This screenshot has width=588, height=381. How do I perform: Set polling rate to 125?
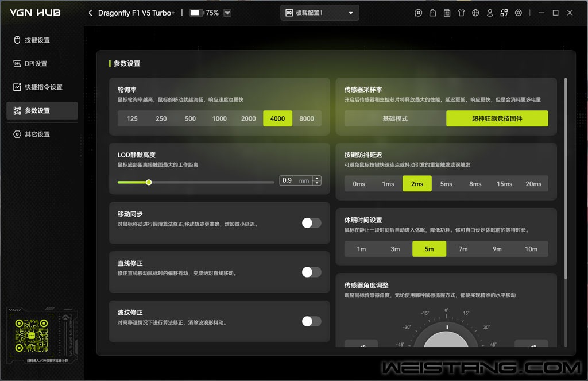[132, 118]
